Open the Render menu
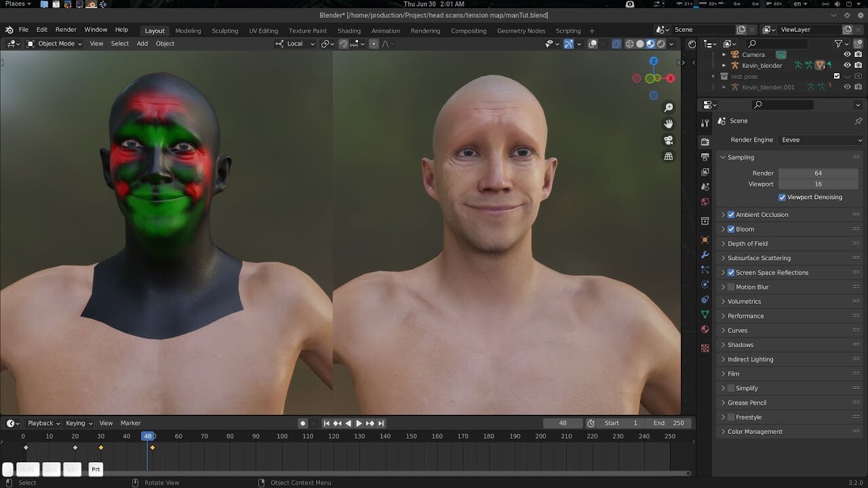Image resolution: width=868 pixels, height=488 pixels. pos(66,29)
